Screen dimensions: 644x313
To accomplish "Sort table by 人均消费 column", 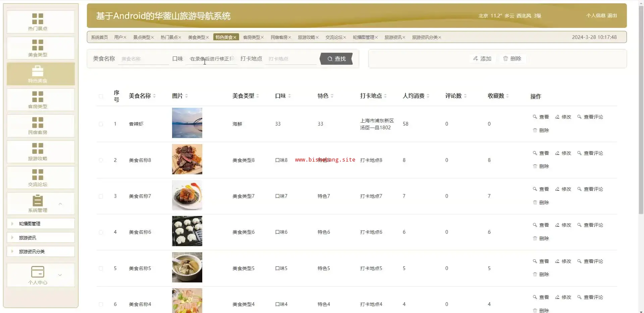I will pyautogui.click(x=428, y=96).
